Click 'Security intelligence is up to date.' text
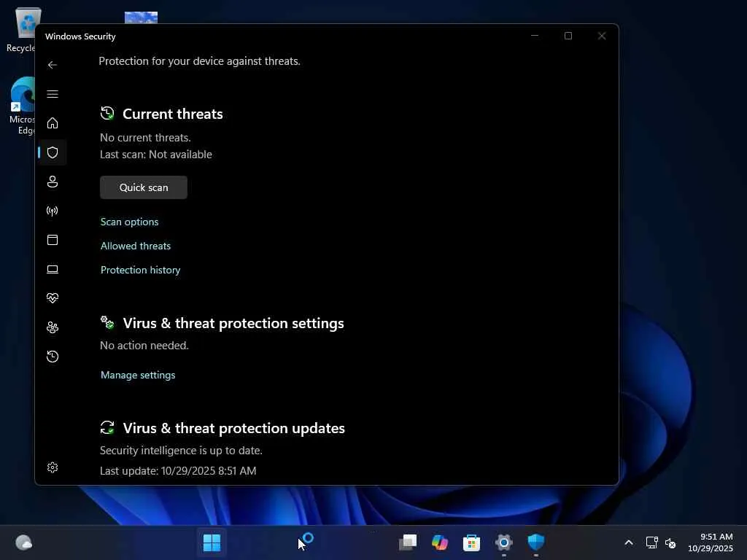The height and width of the screenshot is (560, 747). [181, 451]
